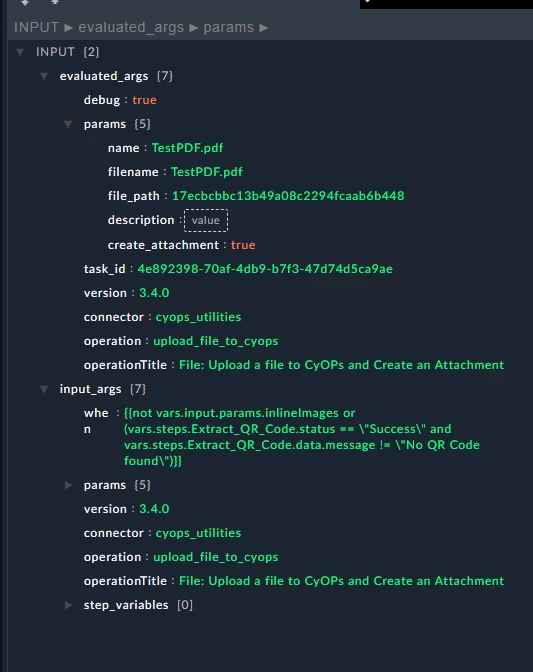This screenshot has height=672, width=533.
Task: Click the INPUT root label in tree
Action: [x=55, y=52]
